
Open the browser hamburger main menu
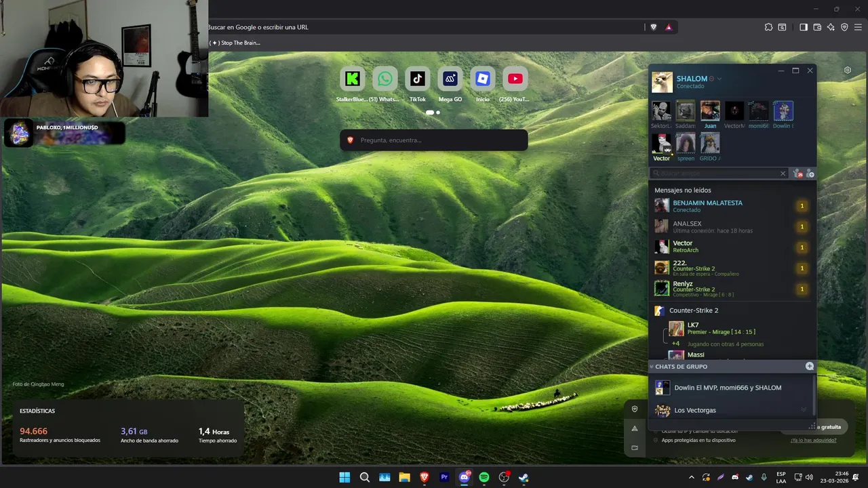tap(858, 27)
